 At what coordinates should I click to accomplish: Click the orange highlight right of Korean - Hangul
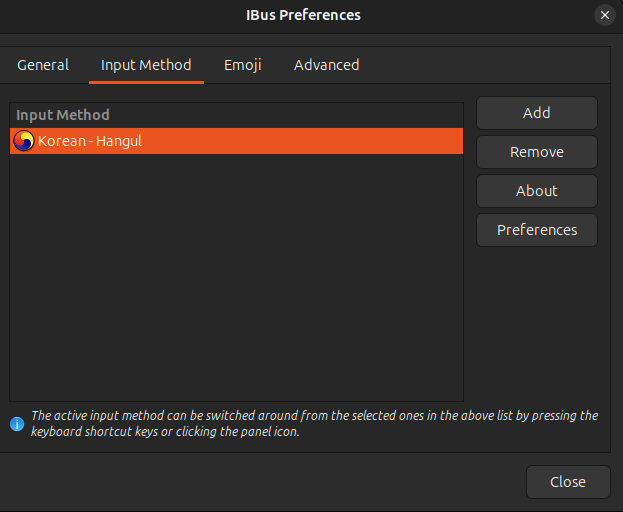coord(300,141)
